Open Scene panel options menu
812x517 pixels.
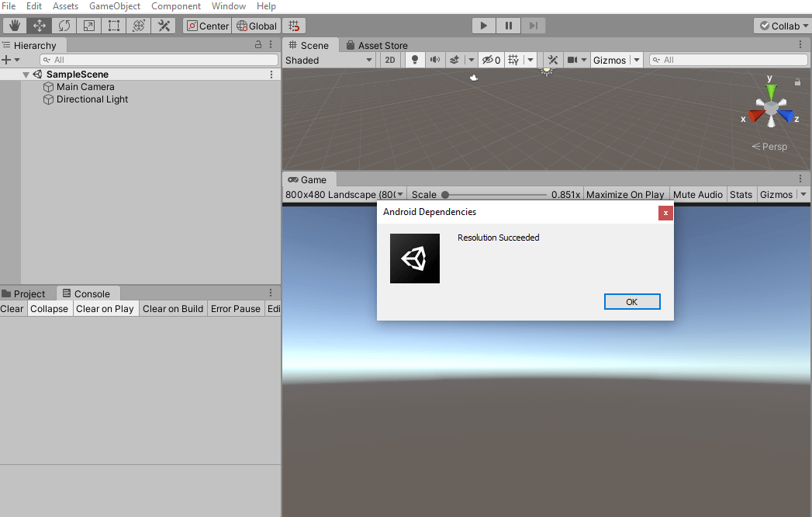[x=800, y=45]
